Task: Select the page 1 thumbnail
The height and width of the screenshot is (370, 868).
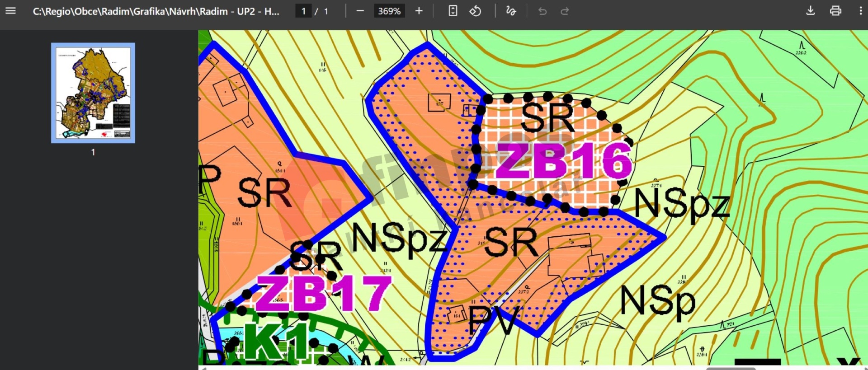Action: [93, 93]
